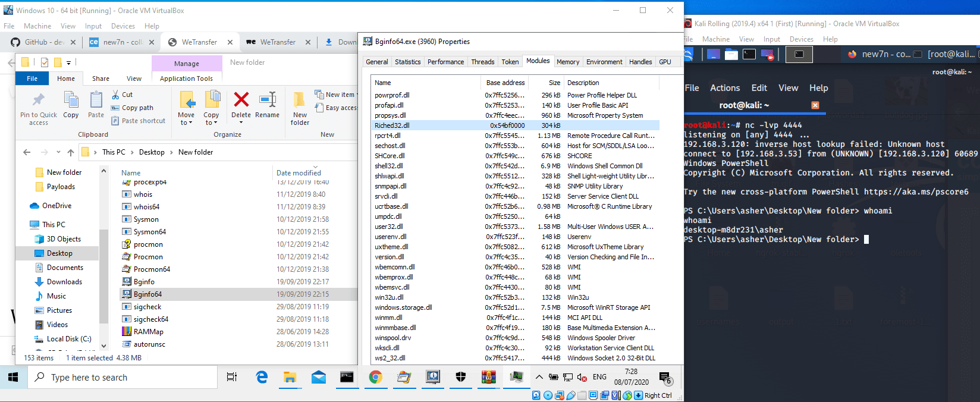
Task: Open WinRAR icon on the Windows taskbar
Action: pos(489,377)
